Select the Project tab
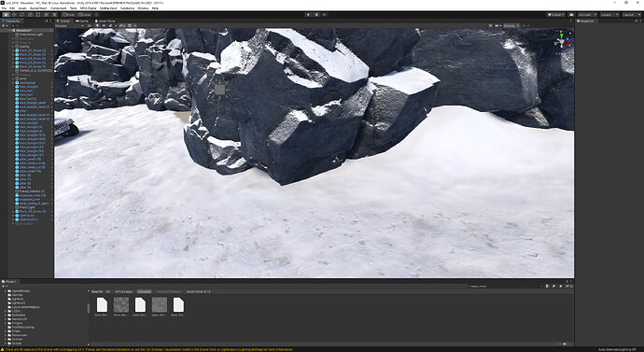The height and width of the screenshot is (352, 644). (x=9, y=281)
